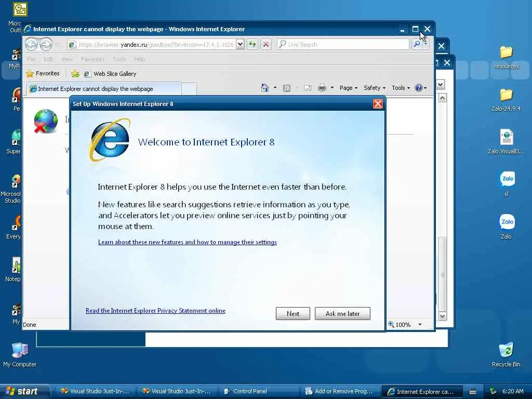Click the browser Forward arrow button
Screen dimensions: 532x399
click(x=46, y=45)
